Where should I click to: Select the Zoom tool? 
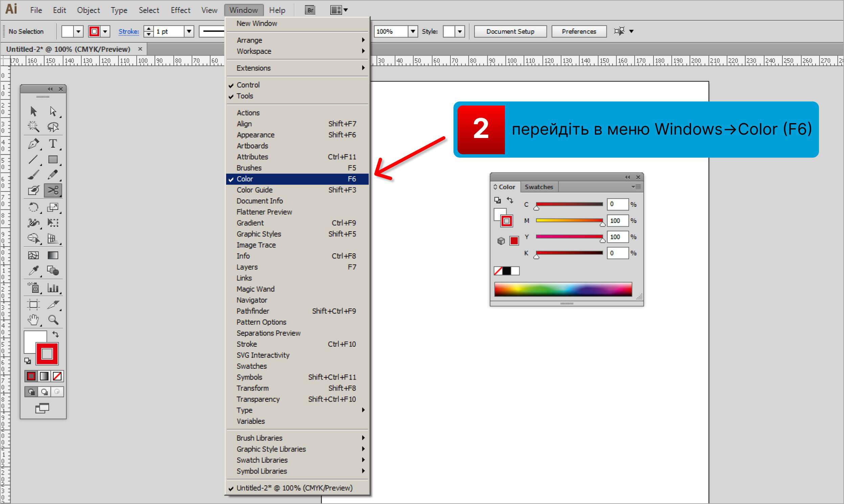pos(53,320)
